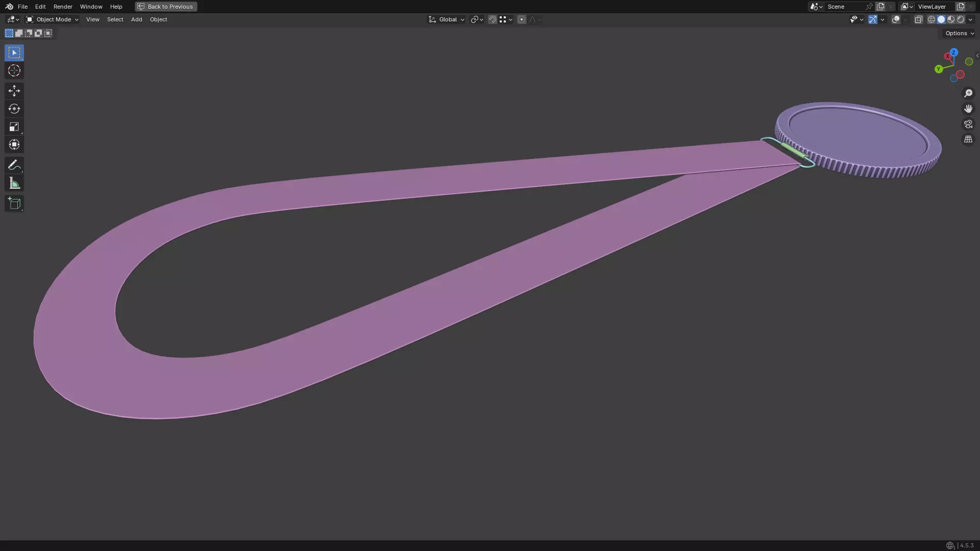This screenshot has height=551, width=980.
Task: Select the Scale tool
Action: pos(14,127)
